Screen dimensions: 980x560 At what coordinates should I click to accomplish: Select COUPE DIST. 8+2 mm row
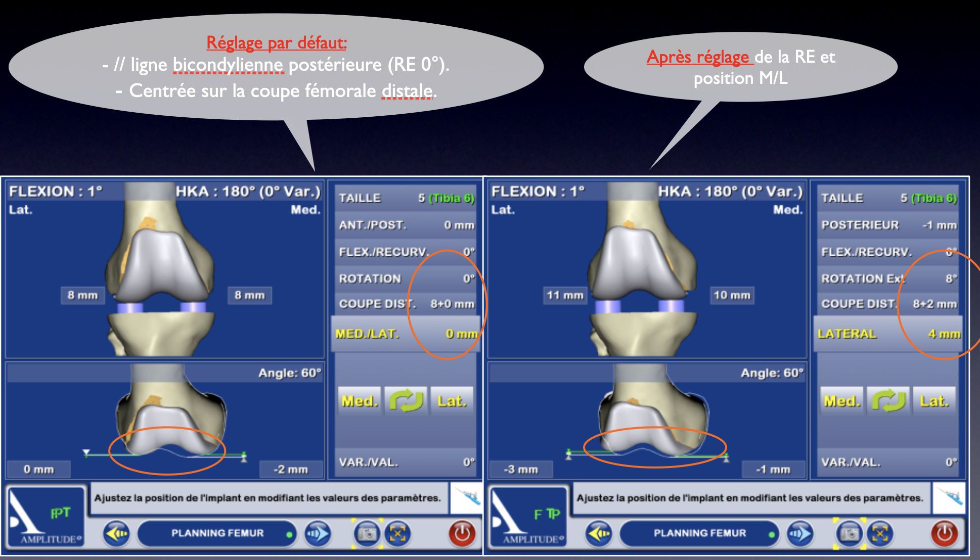(888, 304)
